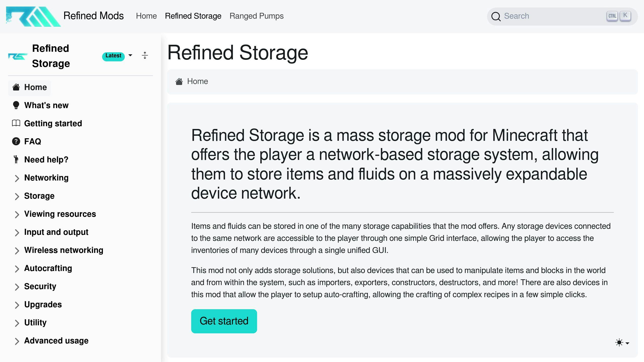Click the search magnifier icon
644x362 pixels.
click(x=496, y=16)
